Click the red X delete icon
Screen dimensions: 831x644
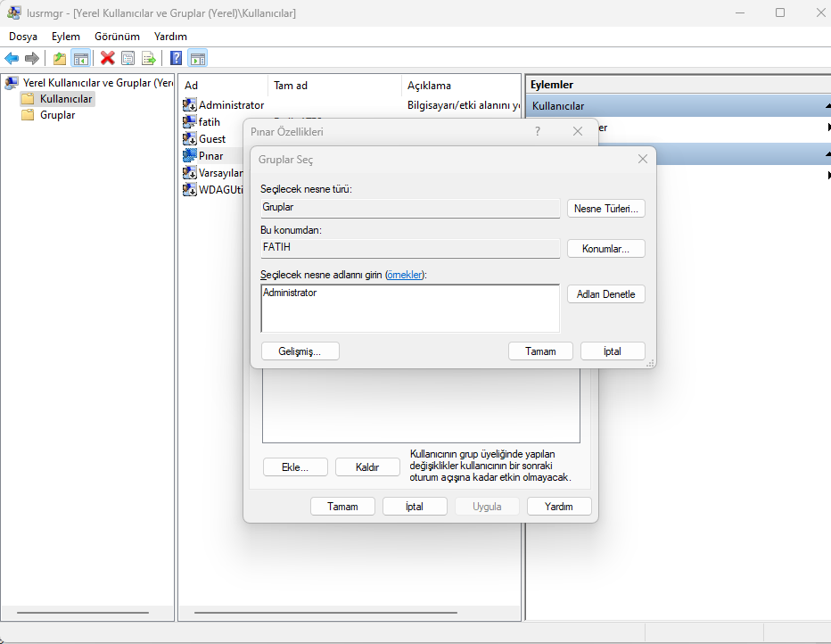coord(108,58)
